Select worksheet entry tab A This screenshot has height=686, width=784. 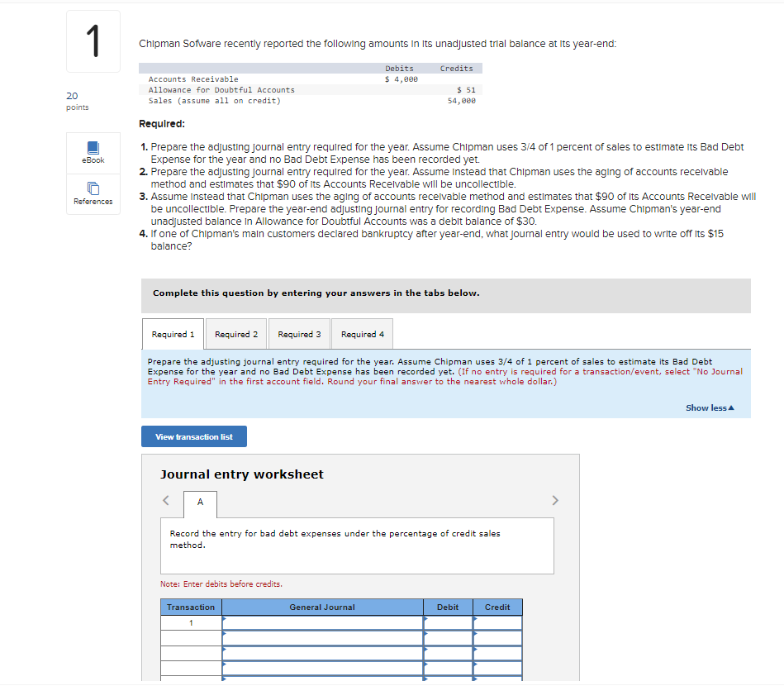coord(200,503)
